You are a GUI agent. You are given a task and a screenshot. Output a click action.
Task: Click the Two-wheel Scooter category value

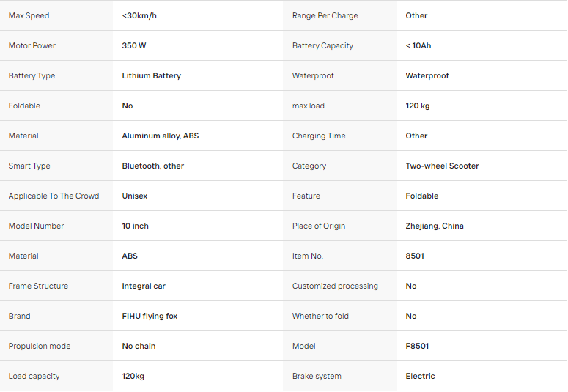click(x=442, y=166)
